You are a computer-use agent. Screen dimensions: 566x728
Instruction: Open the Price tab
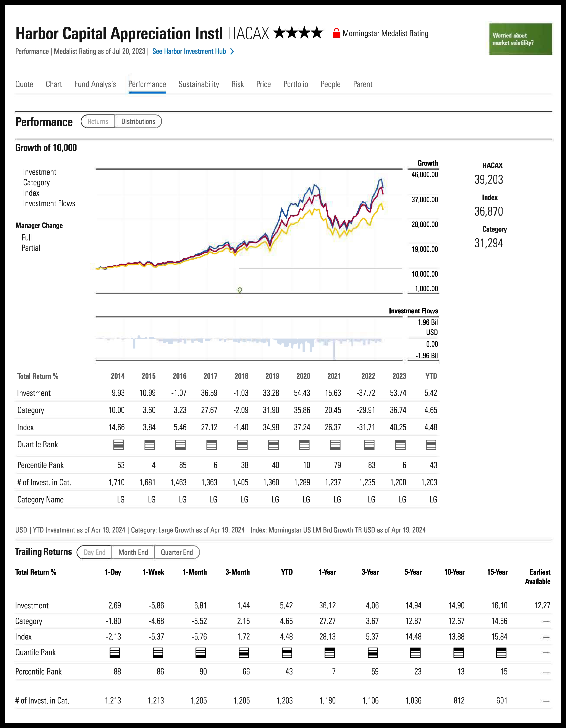264,84
